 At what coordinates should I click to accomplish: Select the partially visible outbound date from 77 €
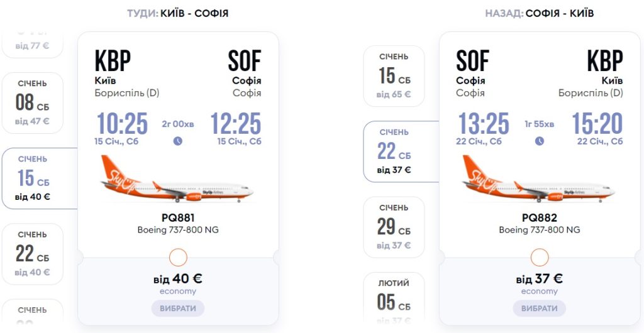coord(33,44)
